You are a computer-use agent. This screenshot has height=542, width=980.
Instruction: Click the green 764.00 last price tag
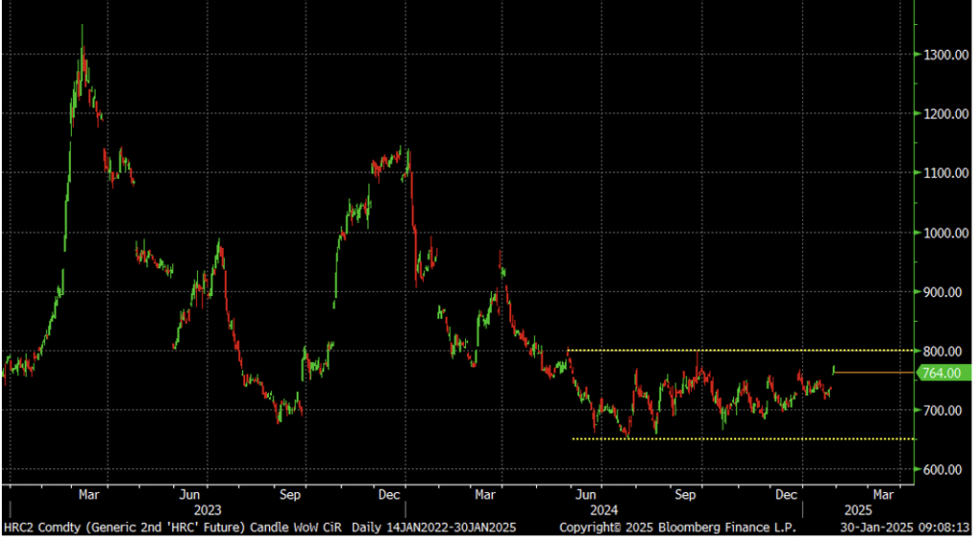[x=940, y=373]
